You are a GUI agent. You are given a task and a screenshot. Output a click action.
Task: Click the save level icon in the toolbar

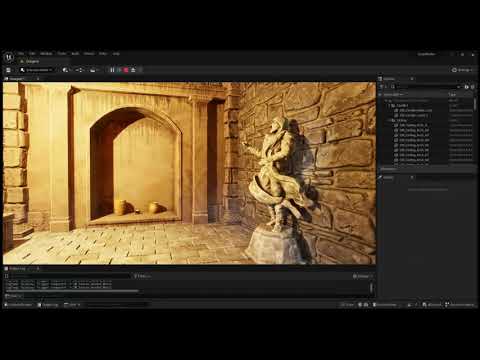[8, 70]
